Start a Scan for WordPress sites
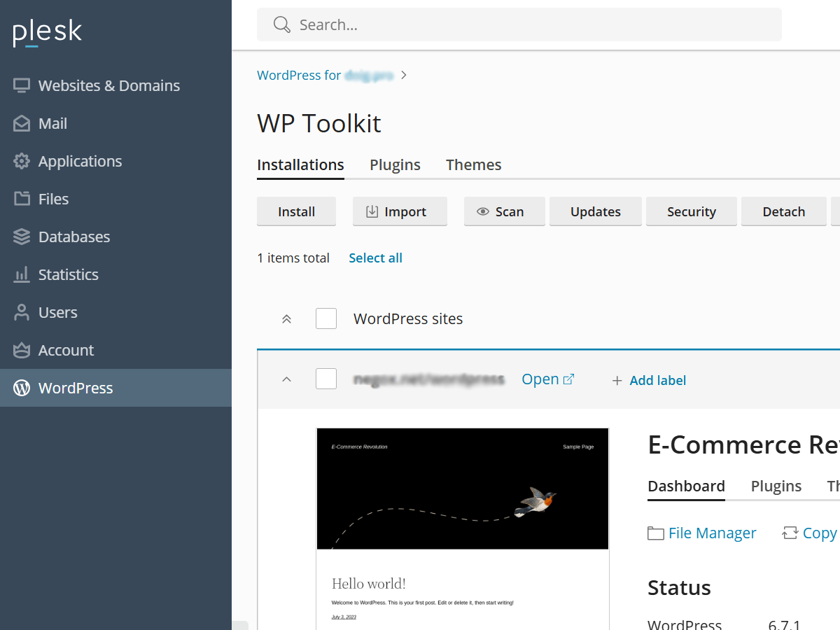840x630 pixels. pos(505,211)
